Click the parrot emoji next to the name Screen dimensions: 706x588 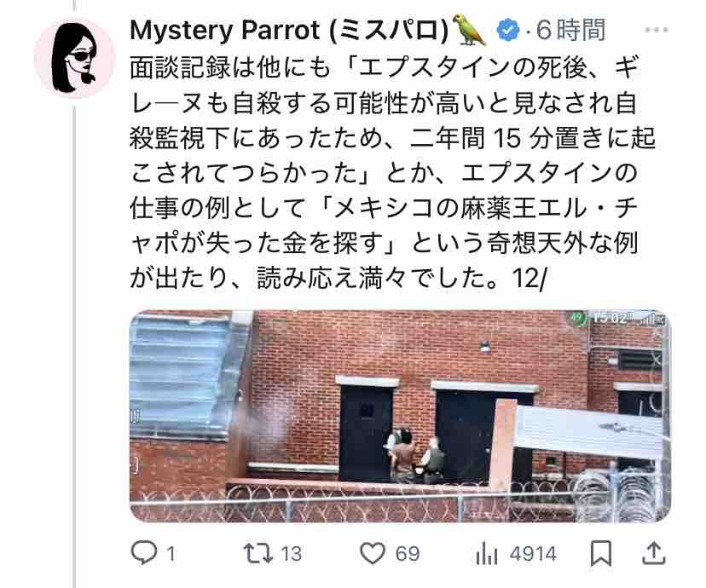pyautogui.click(x=470, y=30)
